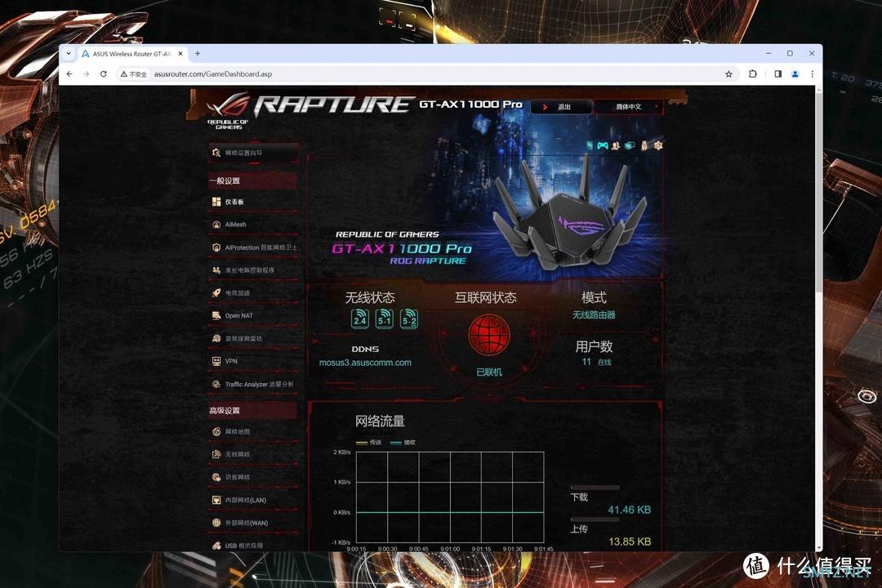Open the browser extensions puzzle icon
The height and width of the screenshot is (588, 882).
[x=753, y=73]
